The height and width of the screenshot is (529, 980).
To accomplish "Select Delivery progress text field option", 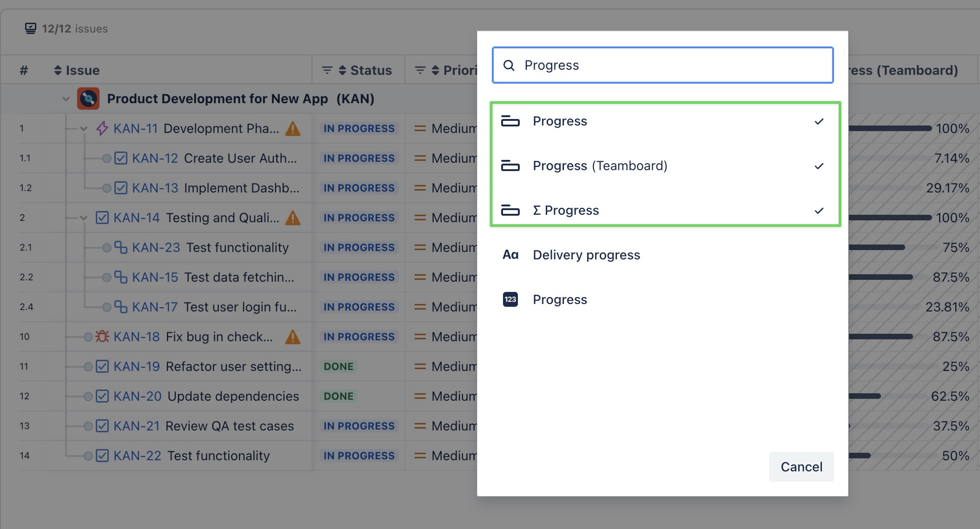I will pyautogui.click(x=586, y=255).
